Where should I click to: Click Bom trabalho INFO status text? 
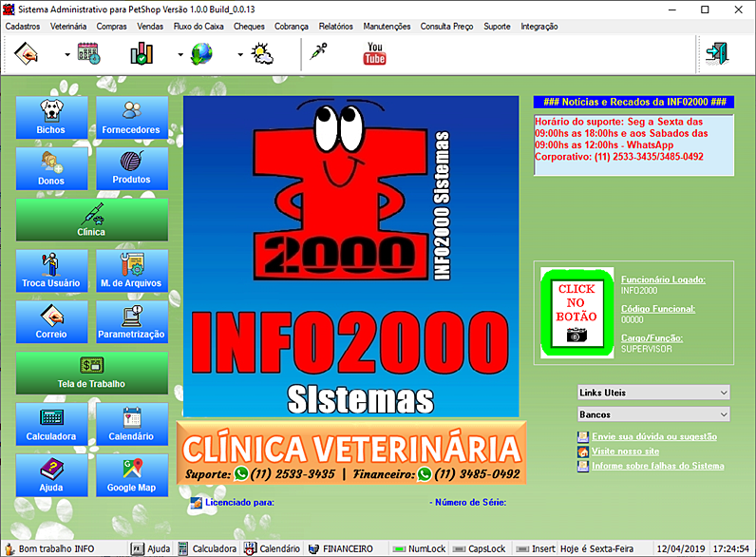56,548
